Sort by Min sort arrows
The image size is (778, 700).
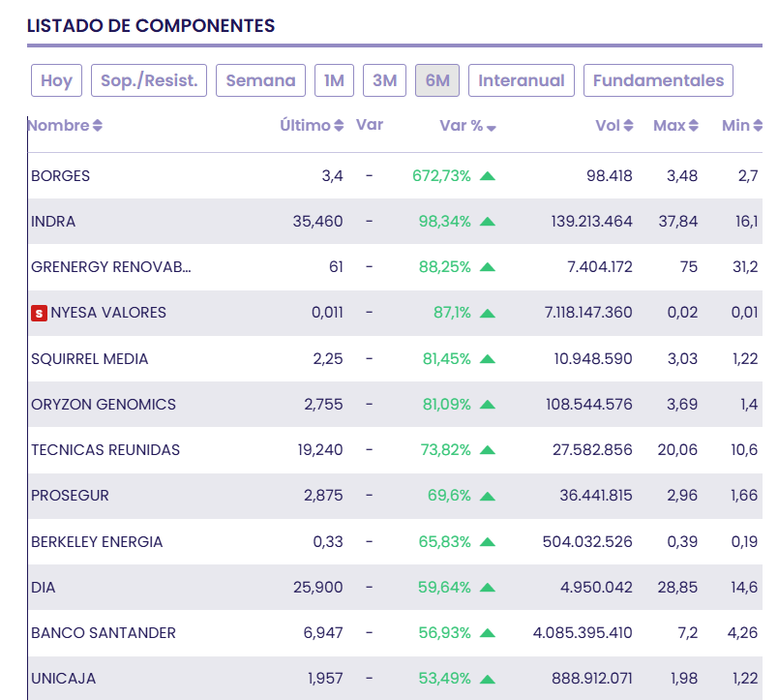[758, 126]
